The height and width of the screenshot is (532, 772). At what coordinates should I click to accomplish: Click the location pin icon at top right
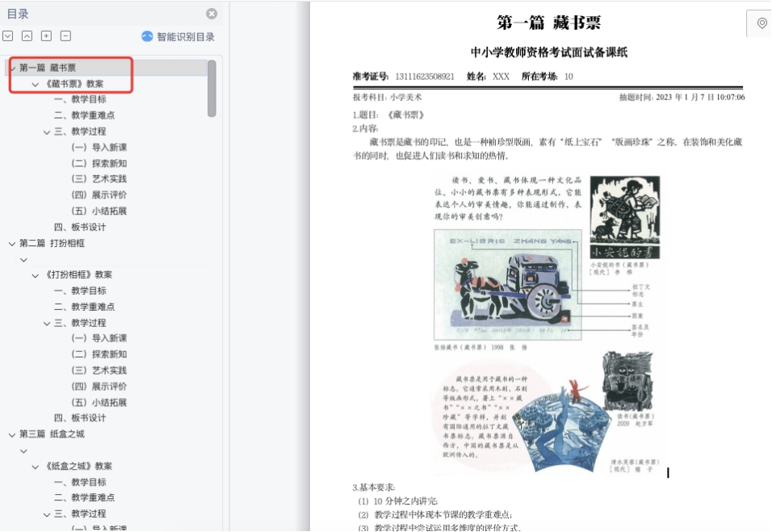(762, 23)
